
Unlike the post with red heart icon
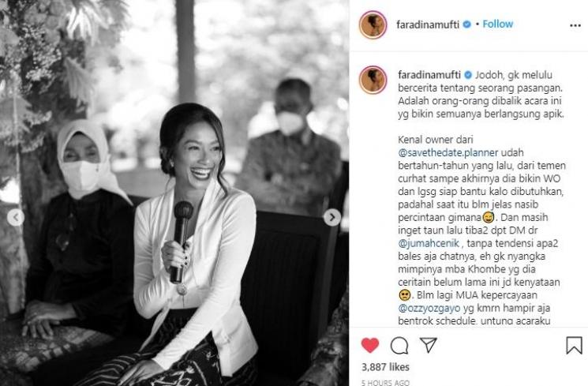pos(370,345)
